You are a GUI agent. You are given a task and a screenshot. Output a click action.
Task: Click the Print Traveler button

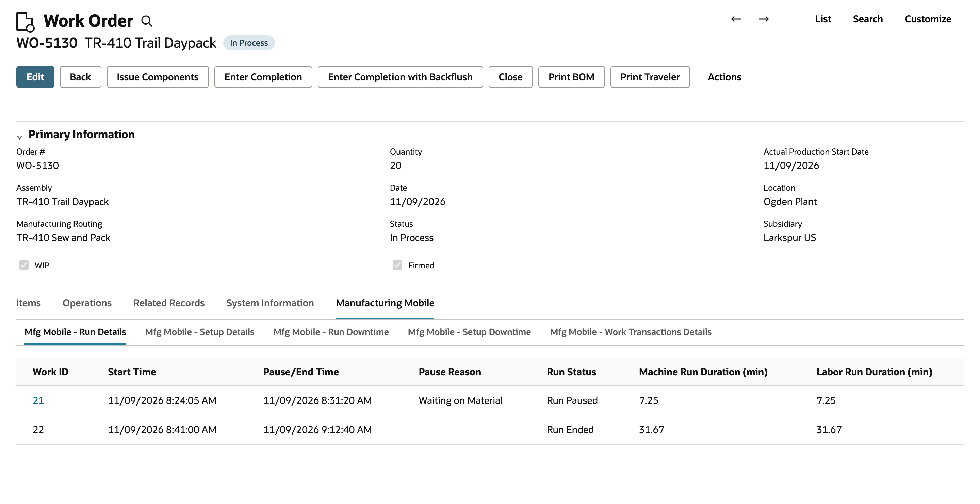point(650,77)
